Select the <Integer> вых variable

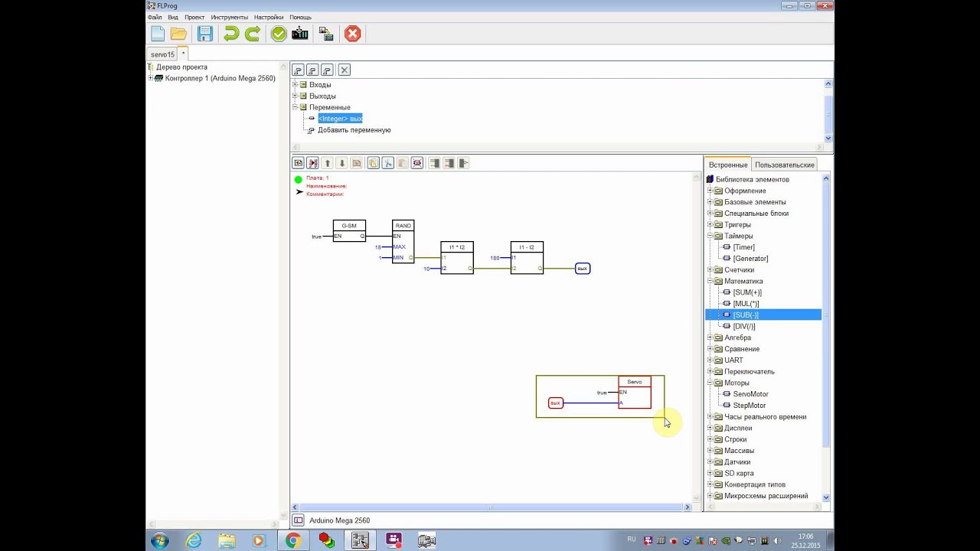pyautogui.click(x=340, y=119)
